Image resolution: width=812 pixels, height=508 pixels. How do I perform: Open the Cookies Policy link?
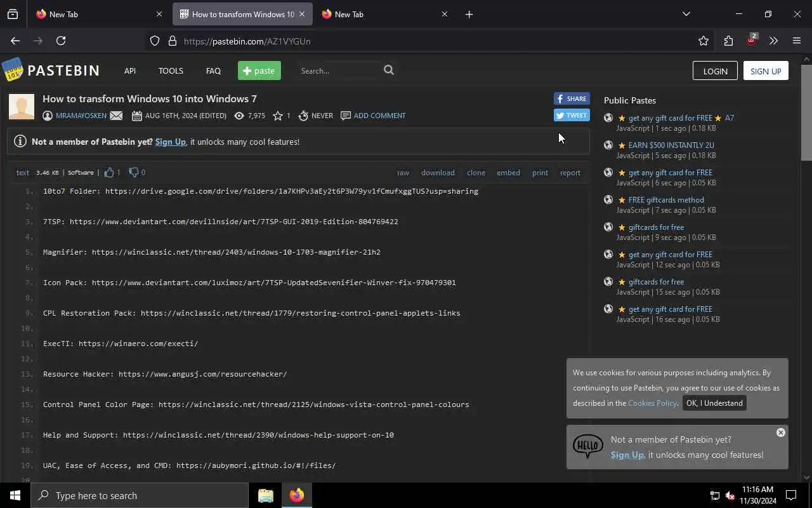pos(652,403)
